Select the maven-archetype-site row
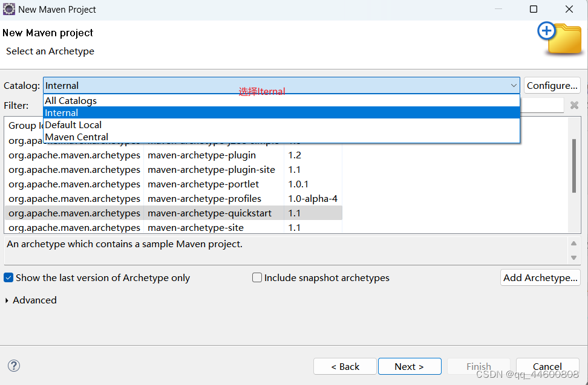Image resolution: width=588 pixels, height=385 pixels. (173, 227)
